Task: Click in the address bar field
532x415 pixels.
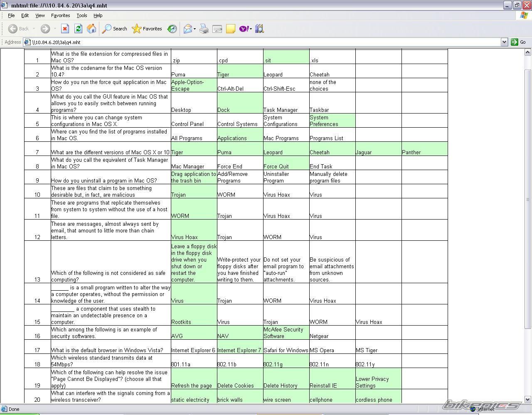Action: coord(266,42)
